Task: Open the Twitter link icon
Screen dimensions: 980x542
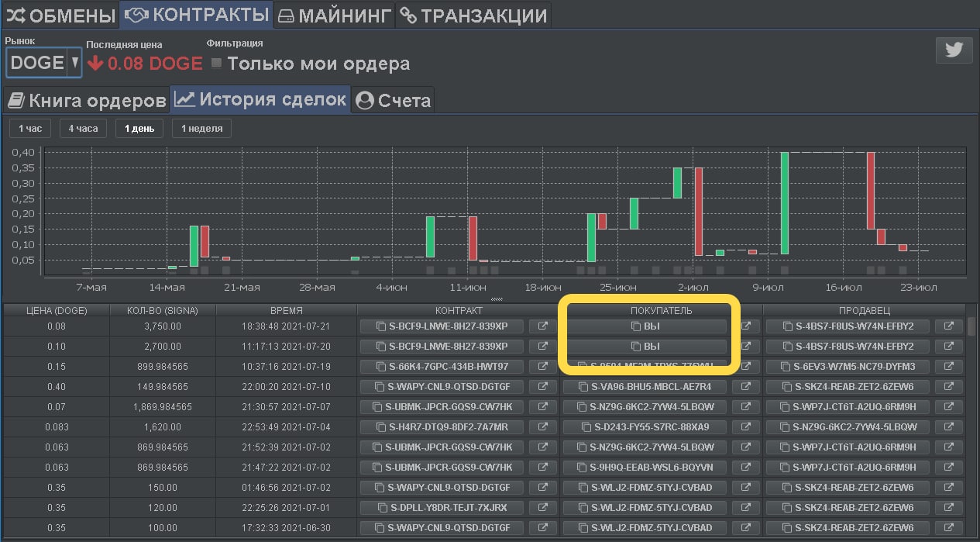Action: tap(954, 50)
